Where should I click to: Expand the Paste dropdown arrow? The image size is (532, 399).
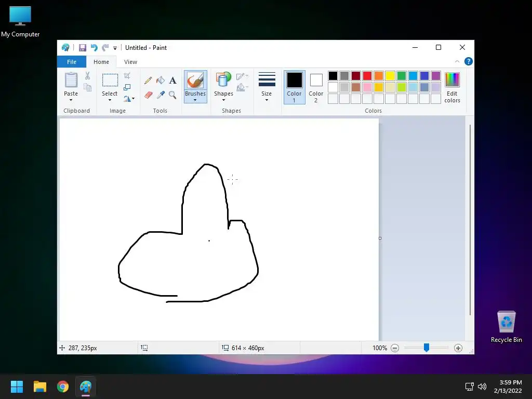(71, 100)
